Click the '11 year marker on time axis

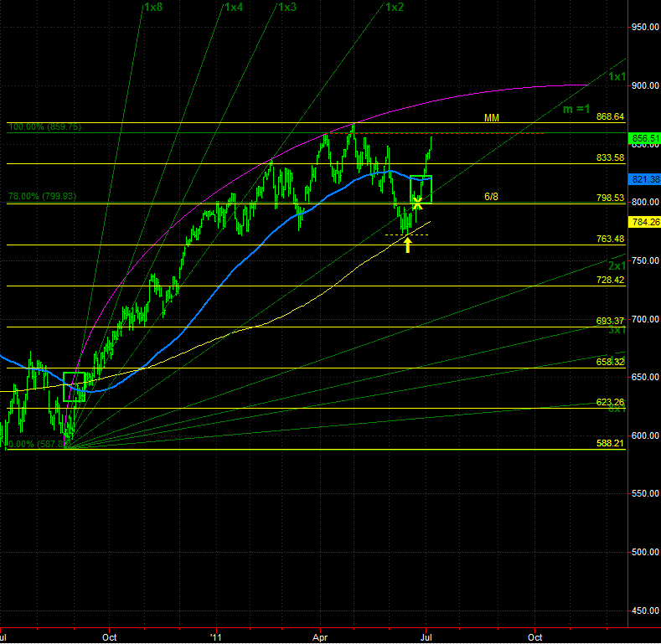[x=216, y=636]
